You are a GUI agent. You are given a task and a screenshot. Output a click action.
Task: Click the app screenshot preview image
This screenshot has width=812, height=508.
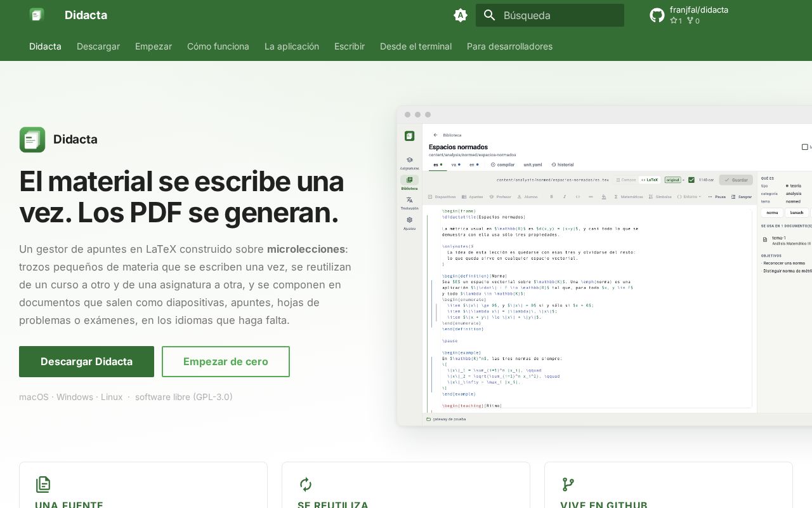604,266
